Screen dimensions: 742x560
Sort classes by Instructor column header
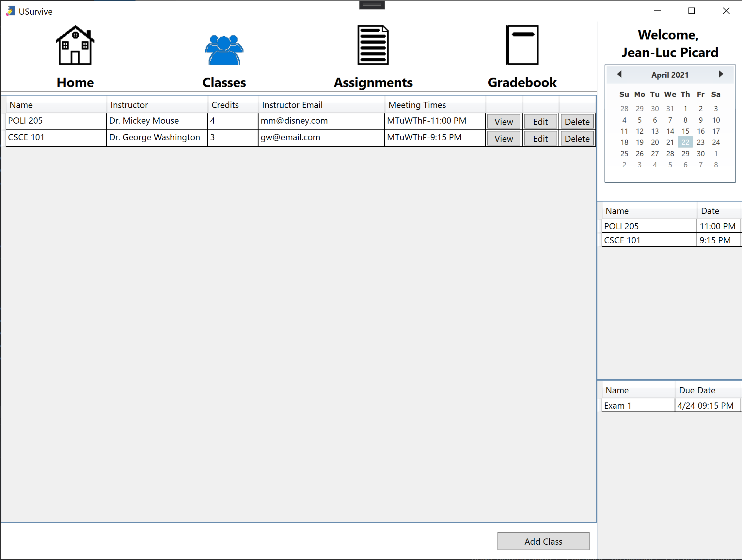click(157, 105)
